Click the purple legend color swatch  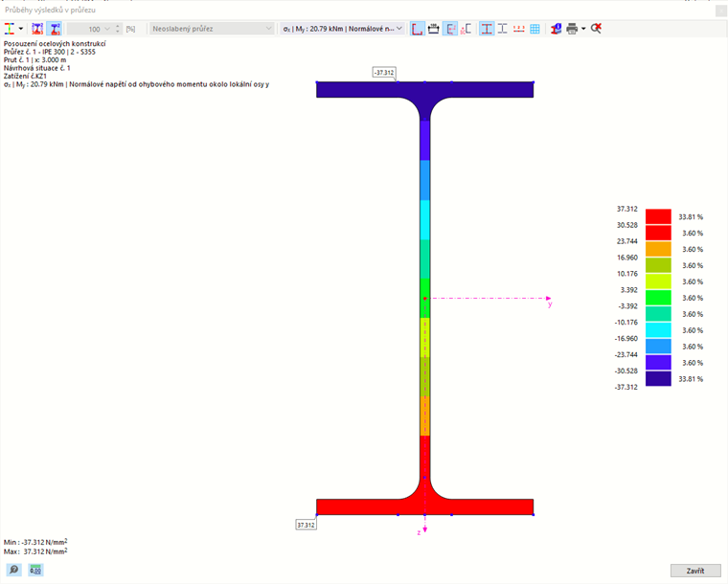658,362
